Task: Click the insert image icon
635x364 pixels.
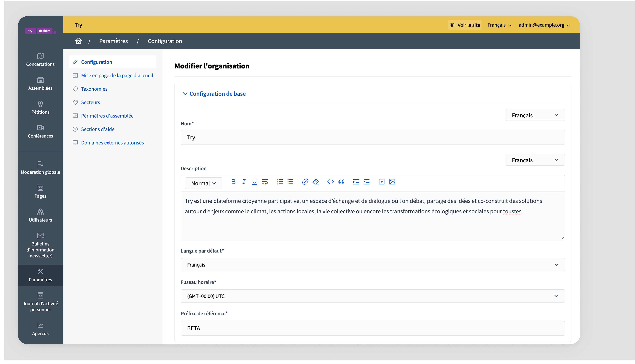Action: tap(392, 182)
